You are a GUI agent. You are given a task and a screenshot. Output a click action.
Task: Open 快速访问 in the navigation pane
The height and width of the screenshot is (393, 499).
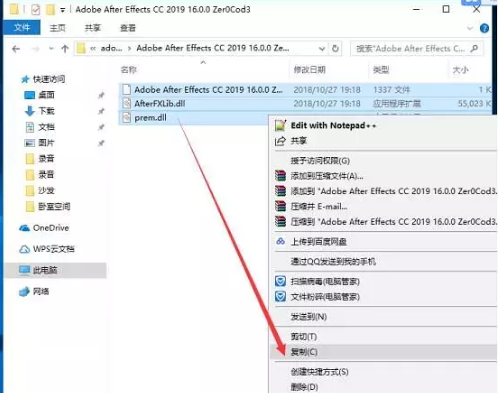pyautogui.click(x=49, y=79)
